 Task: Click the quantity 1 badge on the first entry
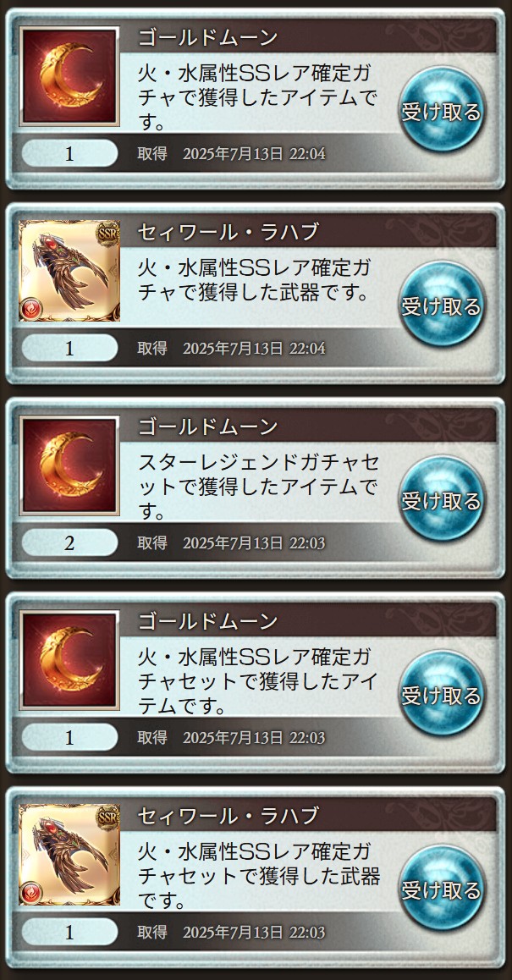tap(69, 153)
